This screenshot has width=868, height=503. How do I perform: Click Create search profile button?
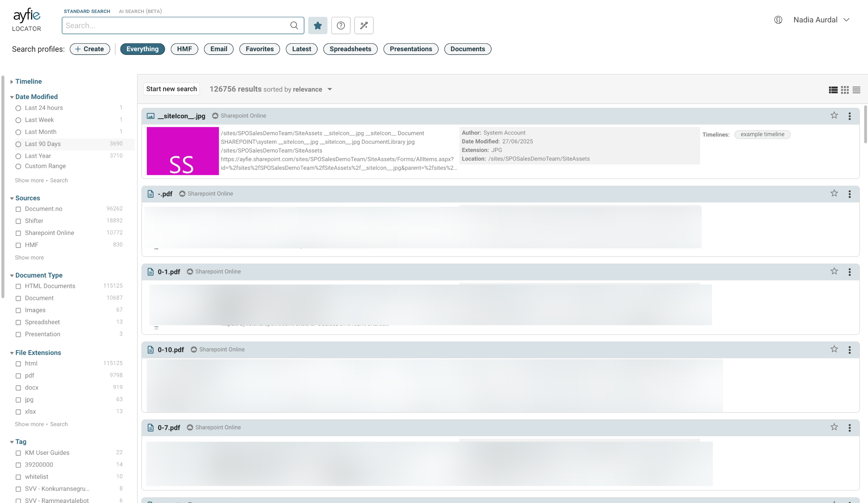[90, 49]
